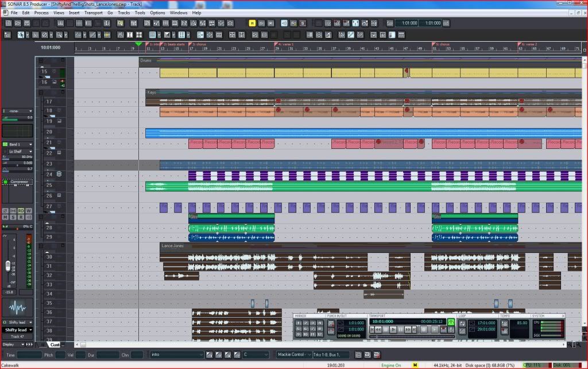Toggle the Band 1 EQ enable button
588x369 pixels.
click(5, 144)
